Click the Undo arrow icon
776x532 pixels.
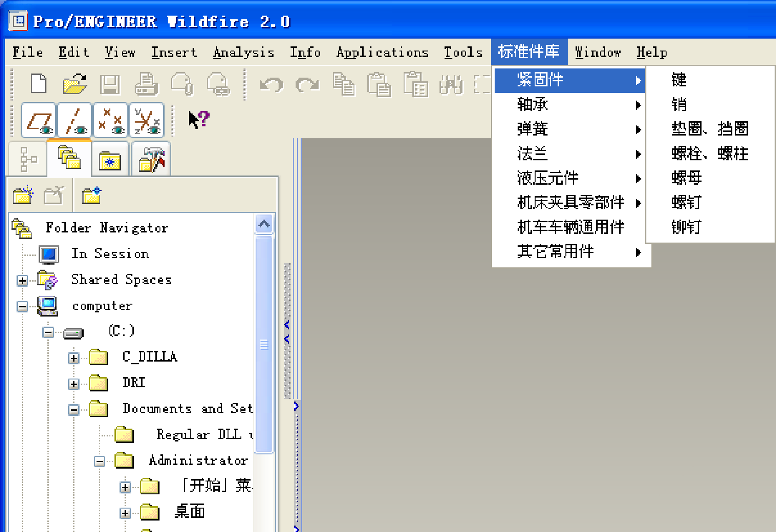(x=271, y=85)
